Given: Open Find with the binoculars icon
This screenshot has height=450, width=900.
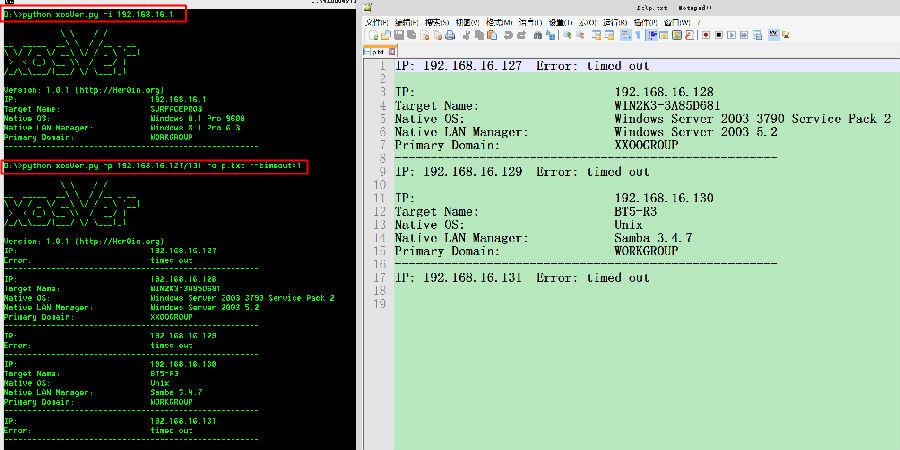Looking at the screenshot, I should (538, 35).
